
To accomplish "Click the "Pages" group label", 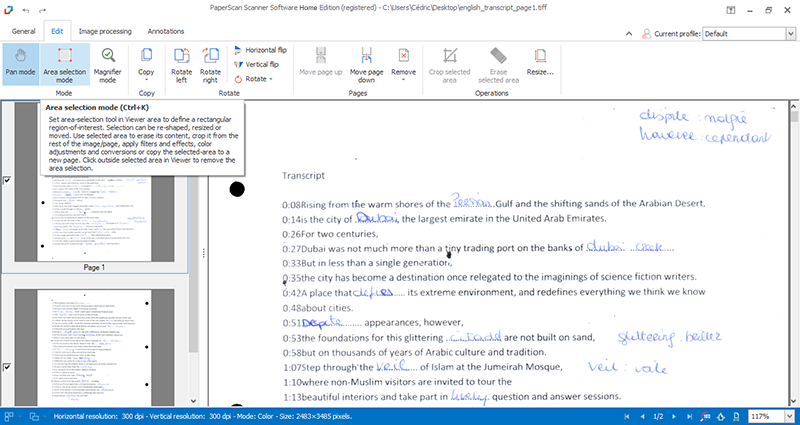I will [358, 93].
